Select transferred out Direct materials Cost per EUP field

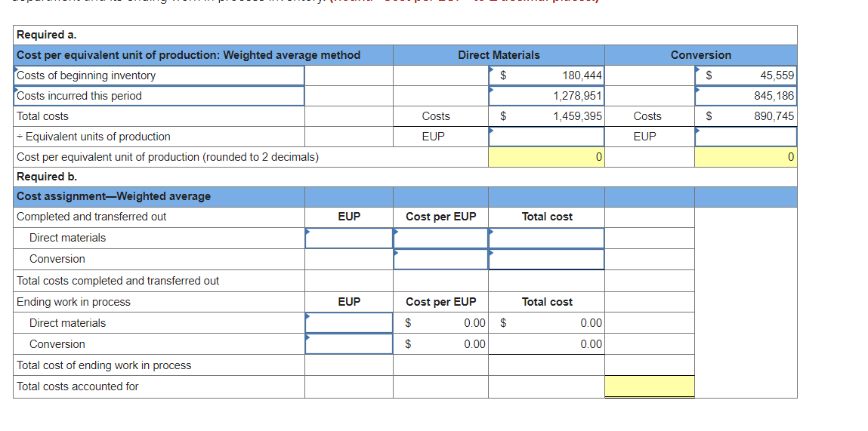[440, 238]
